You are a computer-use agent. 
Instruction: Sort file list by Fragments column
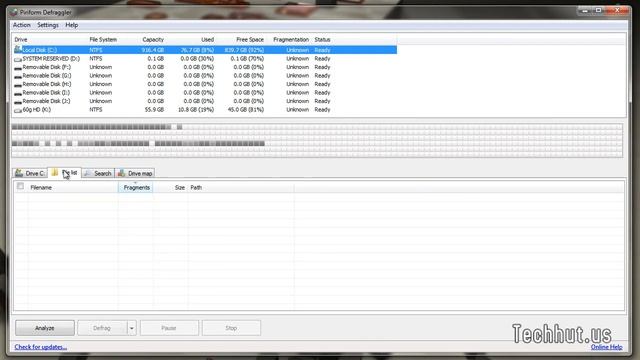coord(136,187)
